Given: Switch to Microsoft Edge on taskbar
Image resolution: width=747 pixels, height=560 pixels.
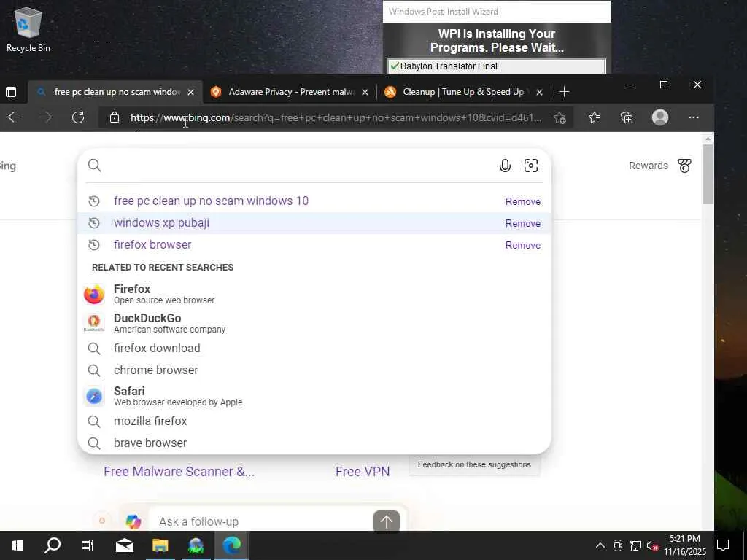Looking at the screenshot, I should pyautogui.click(x=232, y=545).
